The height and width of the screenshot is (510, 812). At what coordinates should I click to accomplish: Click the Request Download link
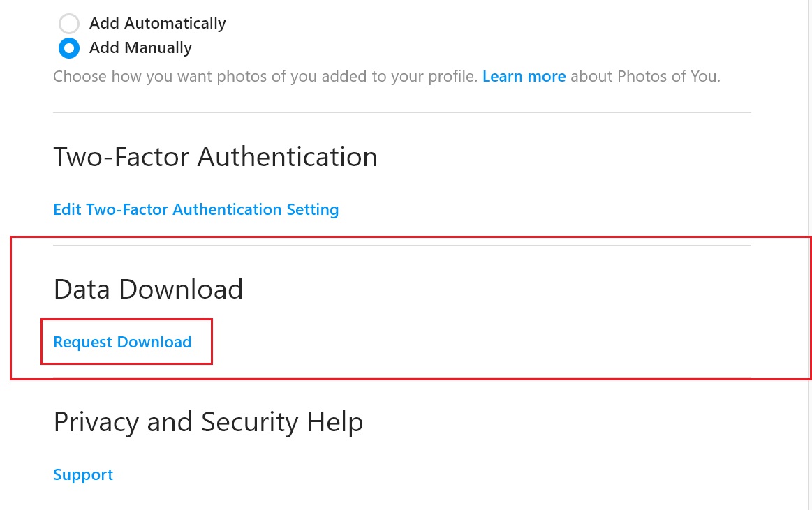[x=122, y=342]
